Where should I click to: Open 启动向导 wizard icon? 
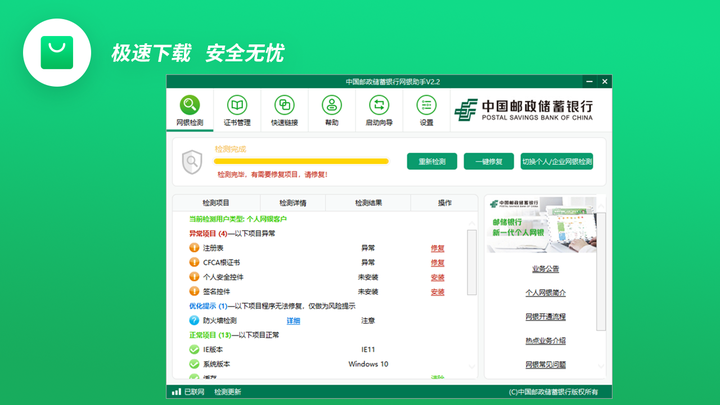click(379, 110)
